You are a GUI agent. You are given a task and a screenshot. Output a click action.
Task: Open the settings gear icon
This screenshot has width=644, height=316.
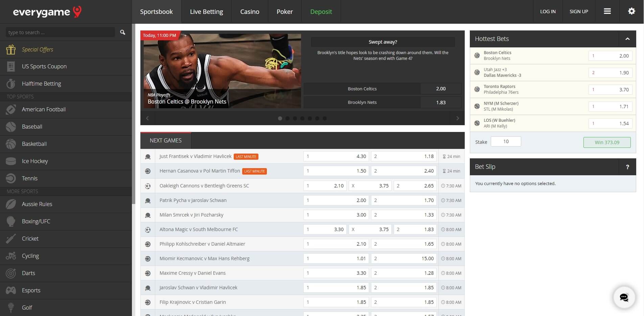pos(631,12)
